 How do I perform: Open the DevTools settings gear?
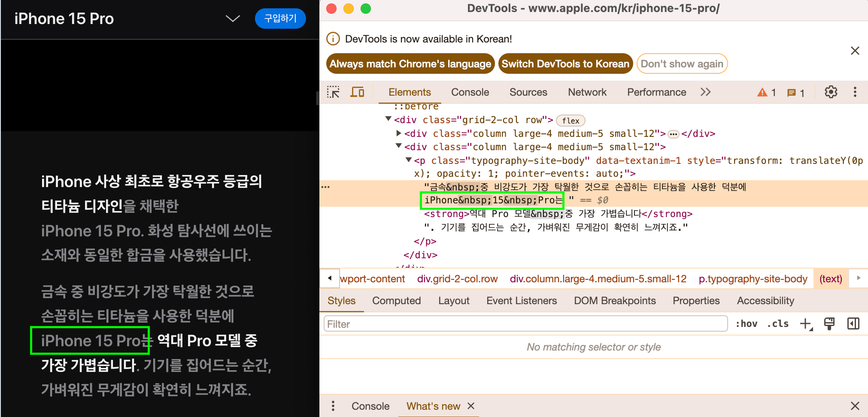[x=831, y=92]
